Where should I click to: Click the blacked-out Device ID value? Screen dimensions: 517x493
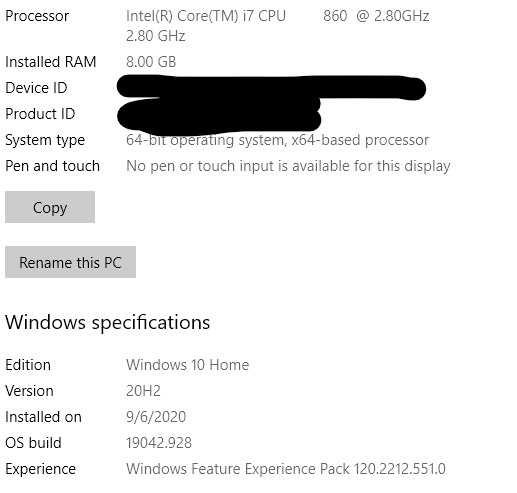pyautogui.click(x=271, y=87)
